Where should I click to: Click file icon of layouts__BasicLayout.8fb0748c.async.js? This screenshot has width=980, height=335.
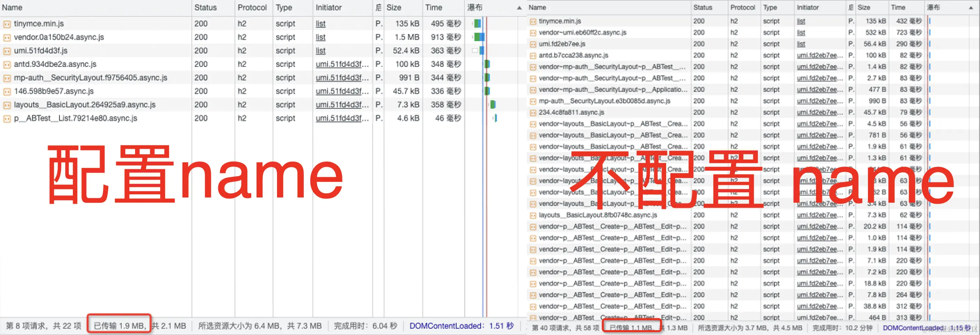pyautogui.click(x=533, y=216)
